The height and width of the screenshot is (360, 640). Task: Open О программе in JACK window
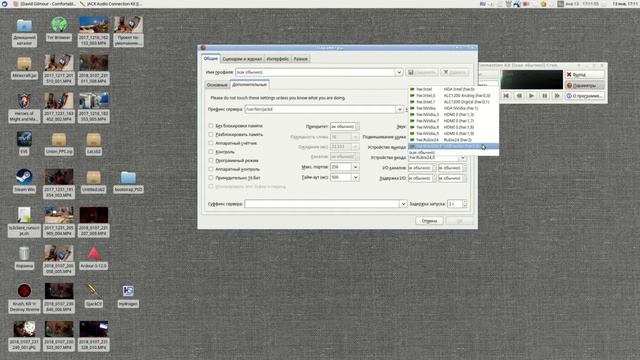(584, 96)
